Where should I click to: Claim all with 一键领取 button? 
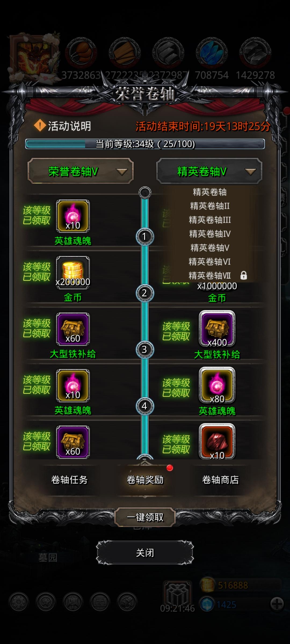click(x=145, y=517)
